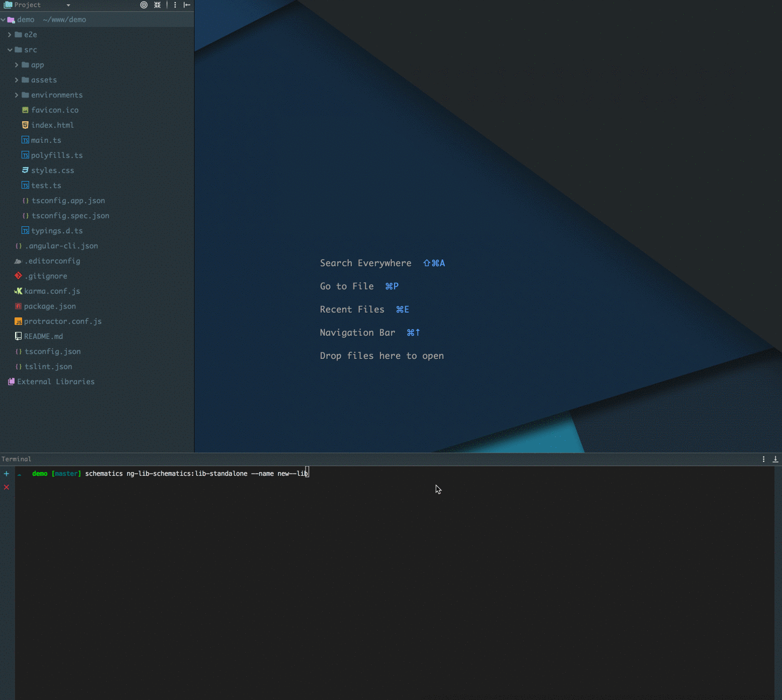Expand the environments folder
Screen dimensions: 782x700
(x=17, y=95)
